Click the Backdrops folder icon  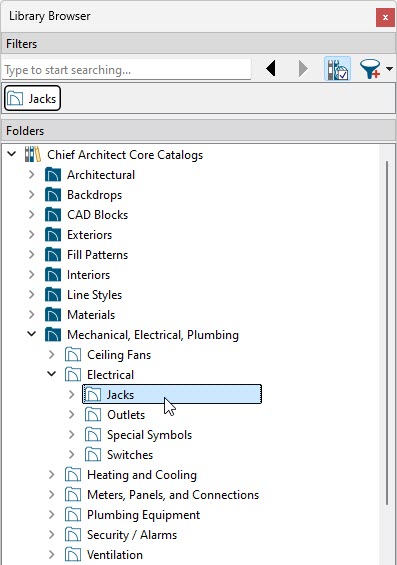pos(53,195)
